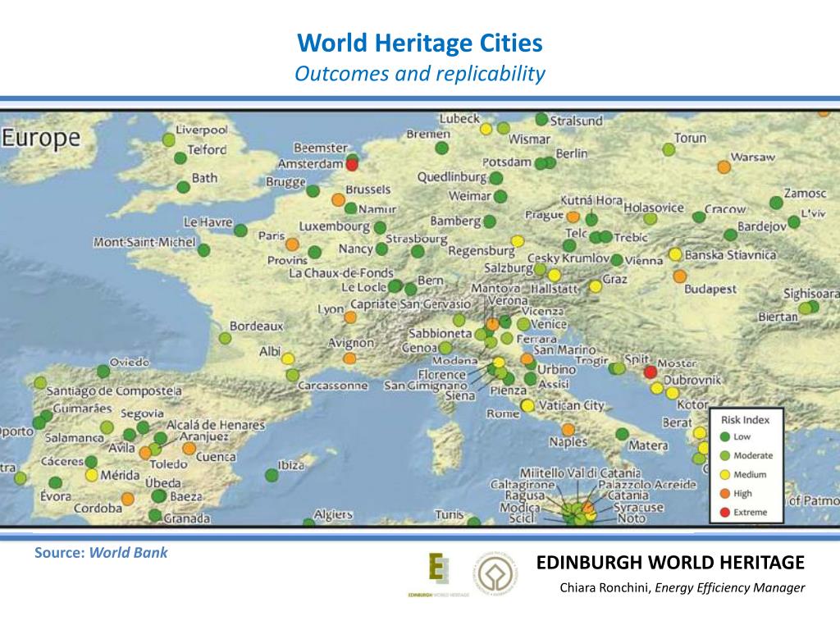Select the green Zamosc marker
This screenshot has width=840, height=630.
776,203
